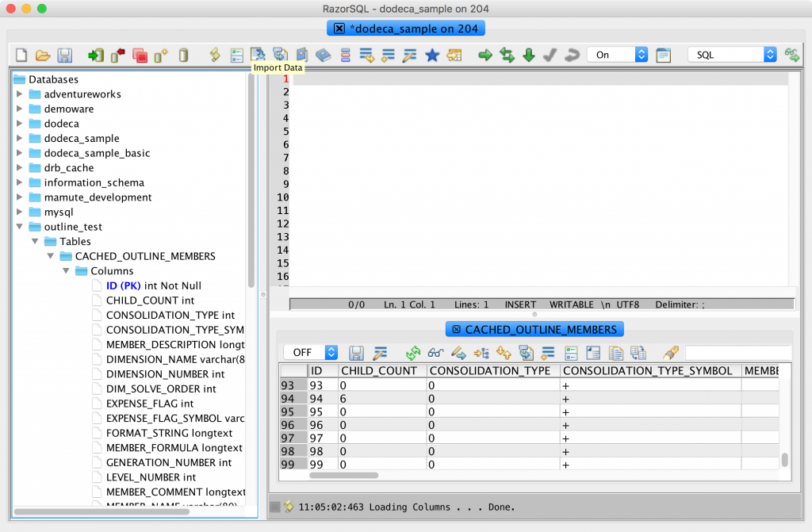
Task: Save results using the results toolbar disk
Action: coord(356,353)
